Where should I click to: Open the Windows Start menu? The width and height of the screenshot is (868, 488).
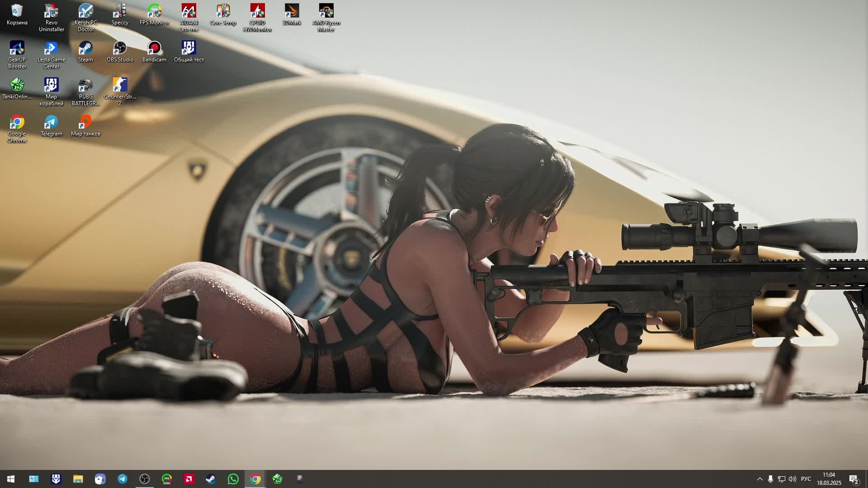tap(11, 479)
